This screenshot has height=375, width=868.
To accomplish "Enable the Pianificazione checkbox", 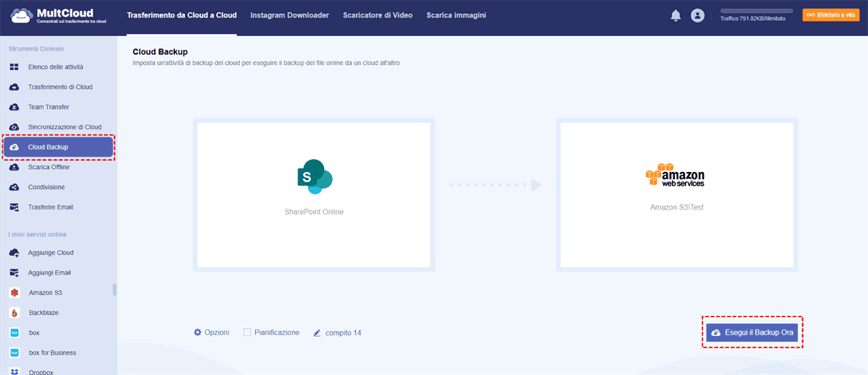I will [x=247, y=332].
